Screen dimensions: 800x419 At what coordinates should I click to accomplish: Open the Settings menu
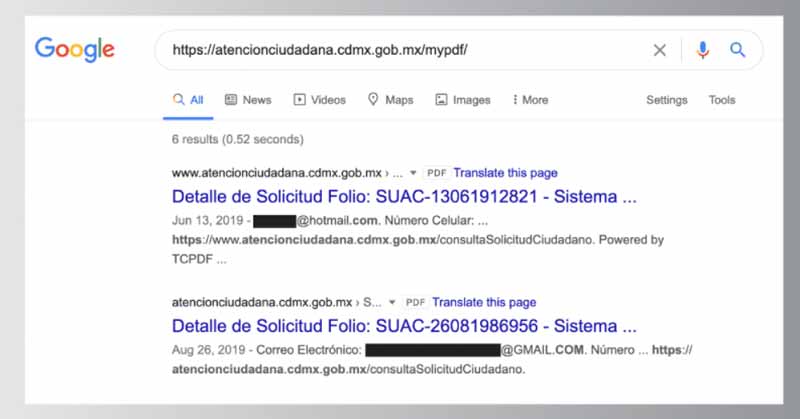tap(666, 100)
